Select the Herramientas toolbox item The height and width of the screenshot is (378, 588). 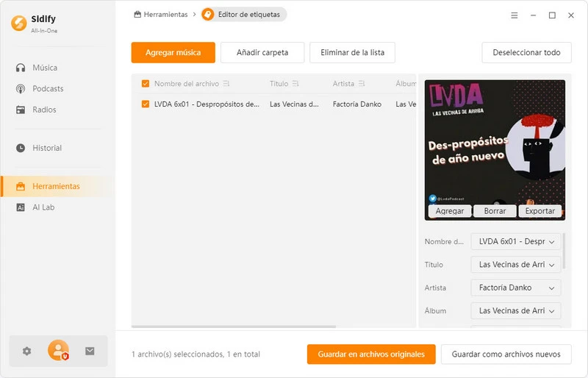pyautogui.click(x=58, y=186)
